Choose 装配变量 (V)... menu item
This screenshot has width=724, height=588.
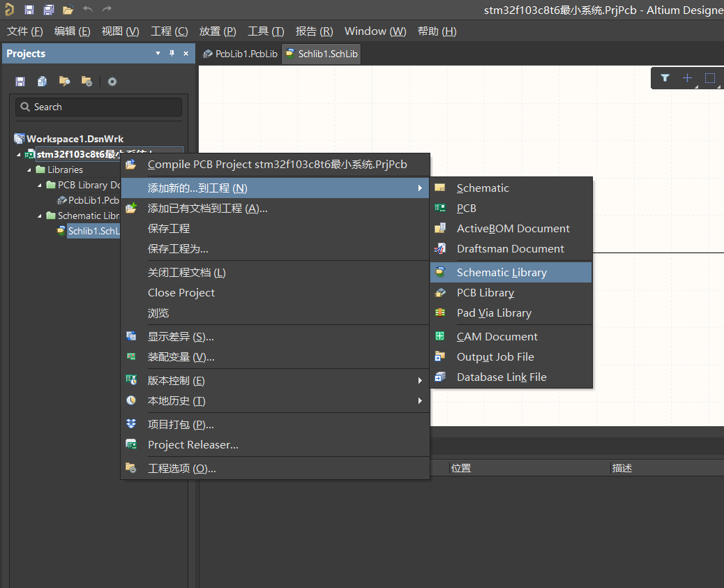pos(276,357)
